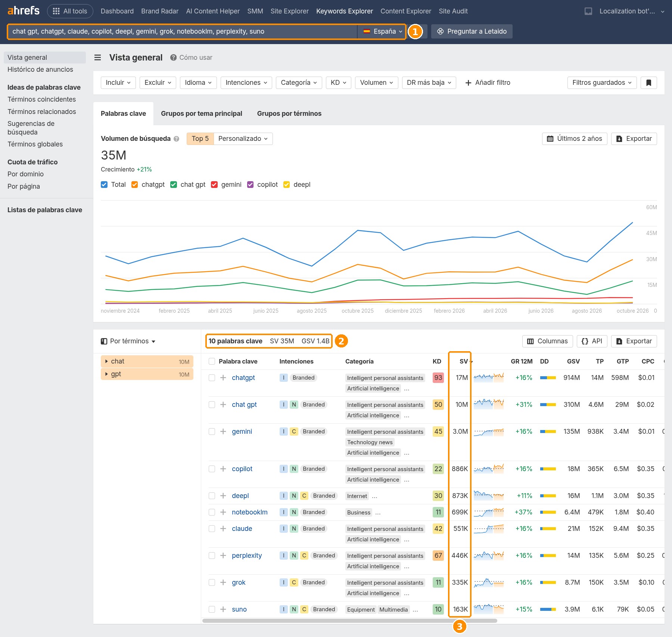This screenshot has height=637, width=672.
Task: Switch to Grupos por términos tab
Action: [289, 114]
